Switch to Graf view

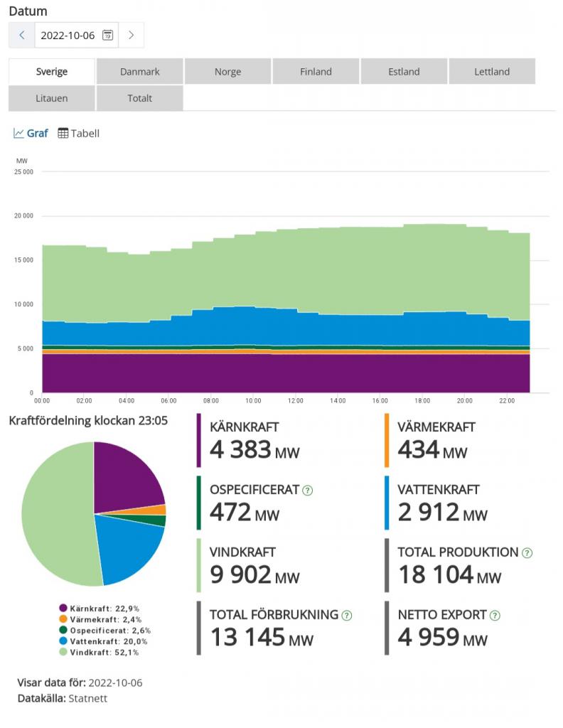[31, 133]
